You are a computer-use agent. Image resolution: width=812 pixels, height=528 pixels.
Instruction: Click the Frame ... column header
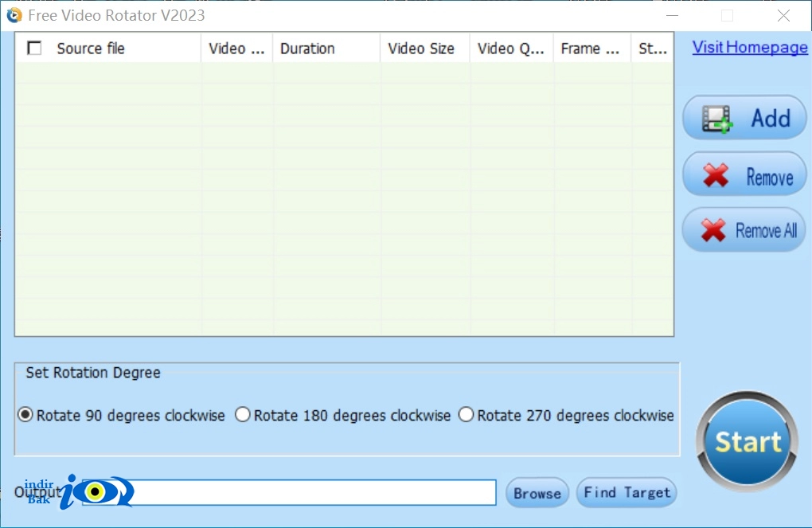point(592,49)
